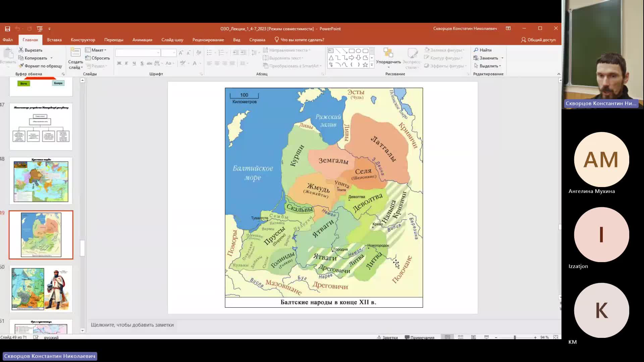
Task: Open Примечания comments from status bar
Action: point(419,337)
